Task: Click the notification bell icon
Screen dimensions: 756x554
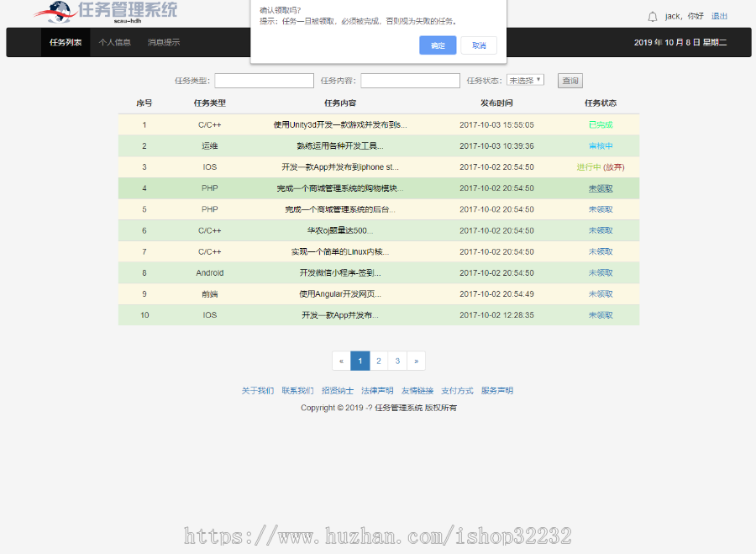Action: coord(653,15)
